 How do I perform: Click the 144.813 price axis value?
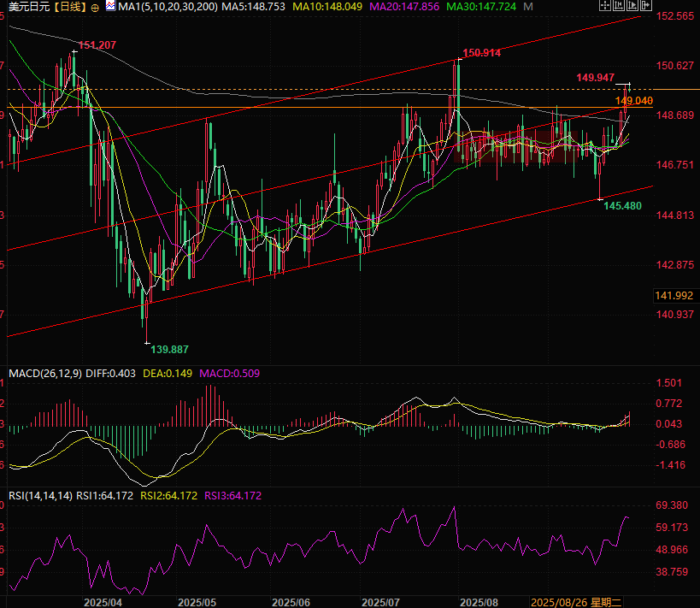(x=675, y=215)
